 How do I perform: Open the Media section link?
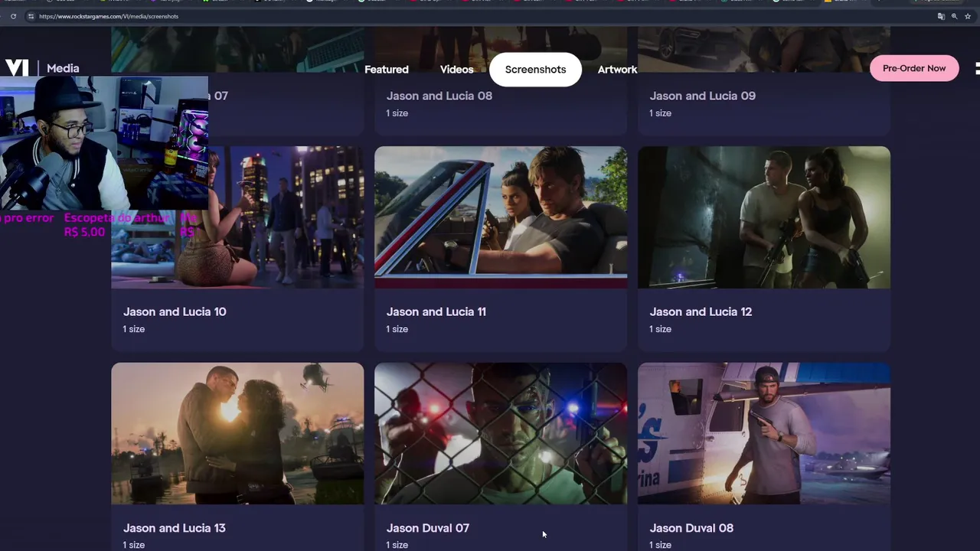(63, 68)
